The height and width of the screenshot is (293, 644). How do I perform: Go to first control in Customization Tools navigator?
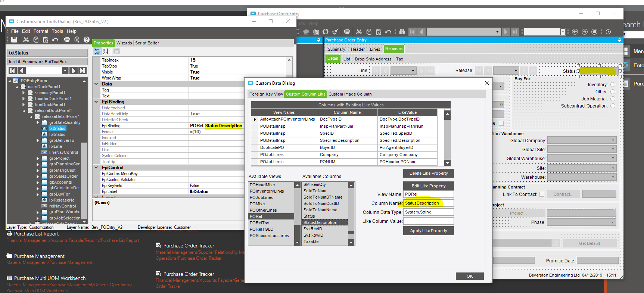click(x=12, y=71)
